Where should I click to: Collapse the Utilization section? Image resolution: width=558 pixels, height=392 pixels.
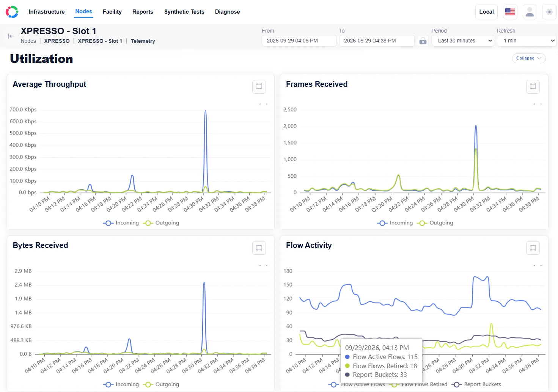point(529,58)
